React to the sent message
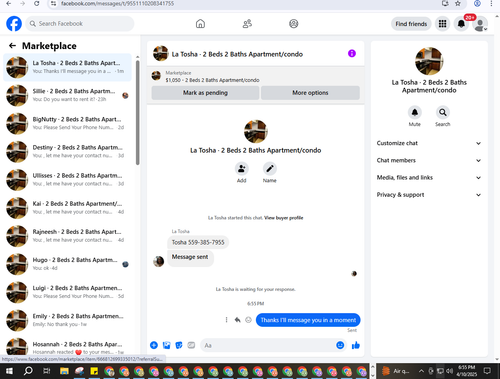The width and height of the screenshot is (500, 379). tap(248, 320)
